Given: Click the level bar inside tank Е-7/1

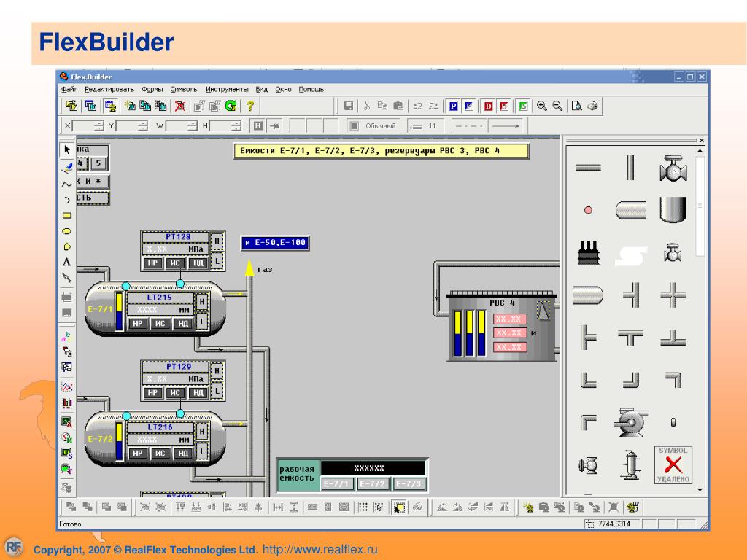Looking at the screenshot, I should tap(119, 311).
